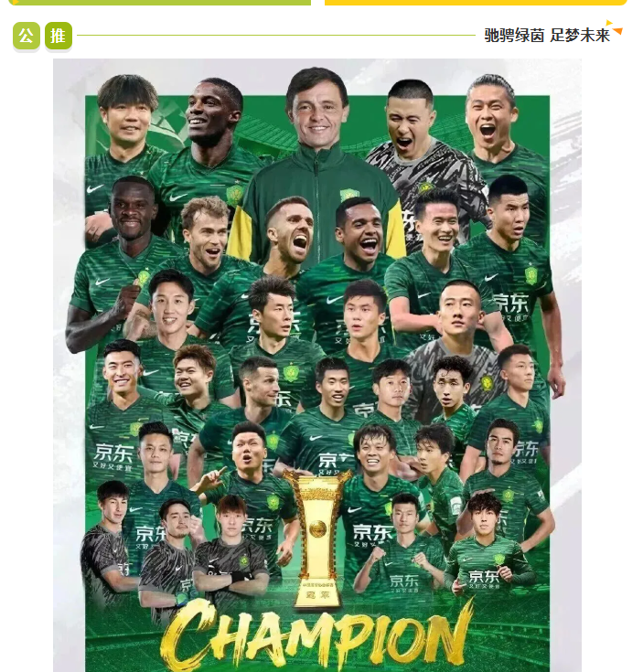
Task: Click the golden trophy cup in the poster
Action: [317, 538]
